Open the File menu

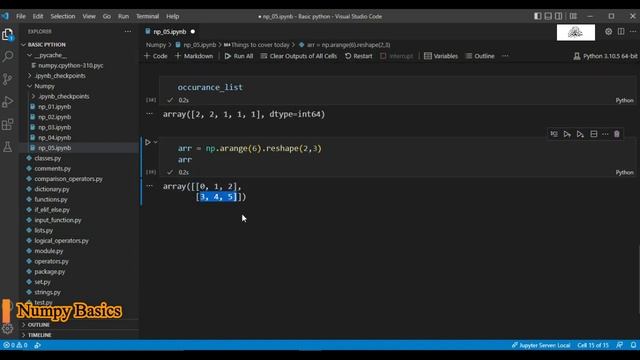click(x=21, y=16)
